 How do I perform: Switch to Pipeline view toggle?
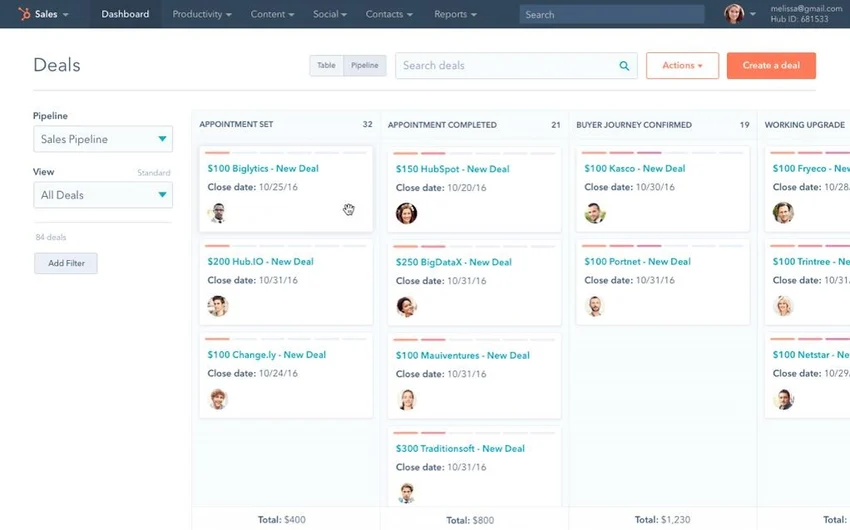(x=364, y=66)
